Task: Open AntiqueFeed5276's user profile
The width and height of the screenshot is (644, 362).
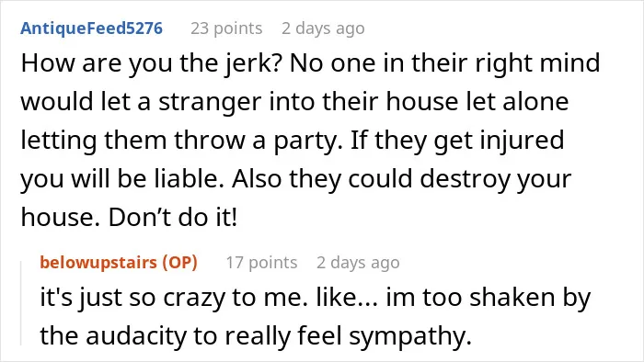Action: coord(92,28)
